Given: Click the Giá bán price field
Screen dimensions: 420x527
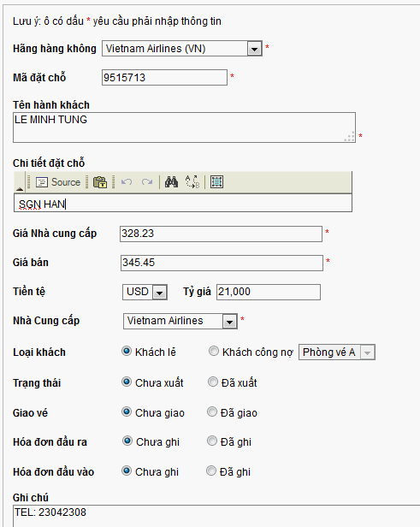Looking at the screenshot, I should [222, 263].
